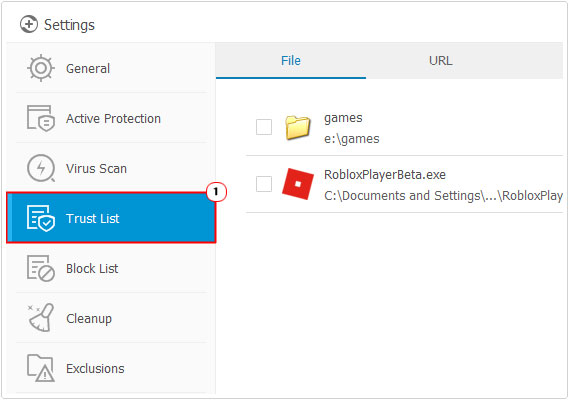Click the Settings plus circle icon
The width and height of the screenshot is (569, 400).
29,24
